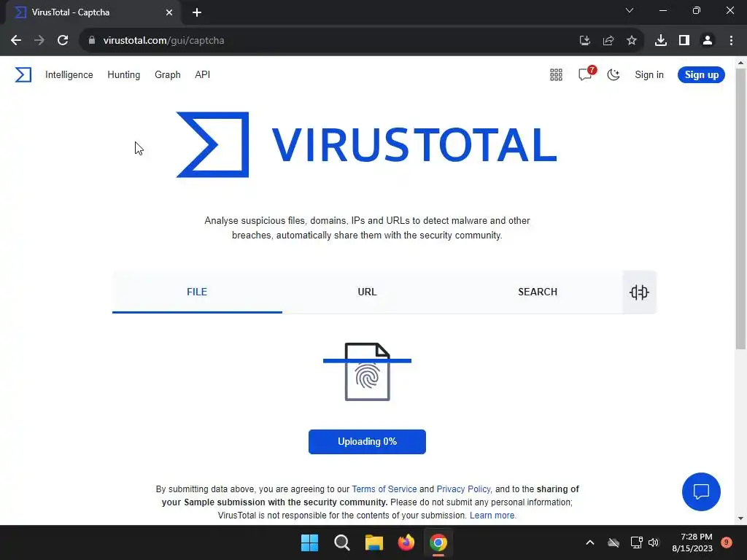This screenshot has height=560, width=747.
Task: Open the chat bubble floating button
Action: pyautogui.click(x=701, y=491)
